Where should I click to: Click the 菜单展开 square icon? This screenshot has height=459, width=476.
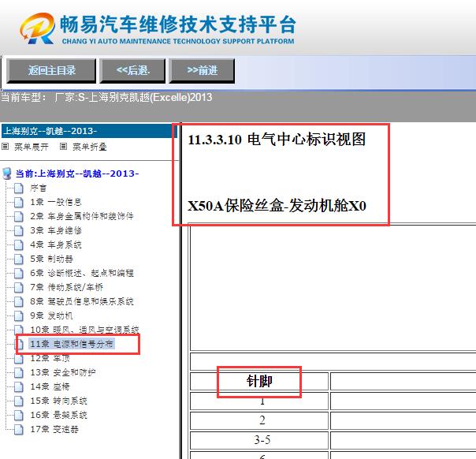tap(6, 147)
